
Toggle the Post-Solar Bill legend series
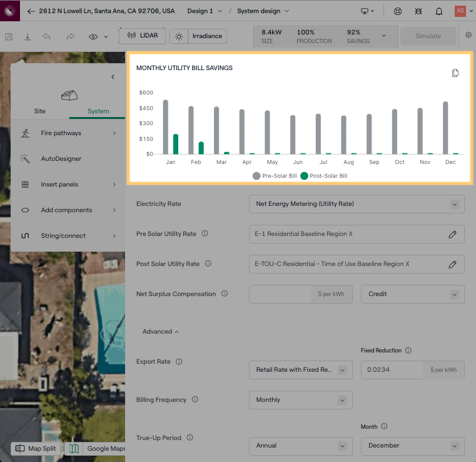[x=323, y=176]
